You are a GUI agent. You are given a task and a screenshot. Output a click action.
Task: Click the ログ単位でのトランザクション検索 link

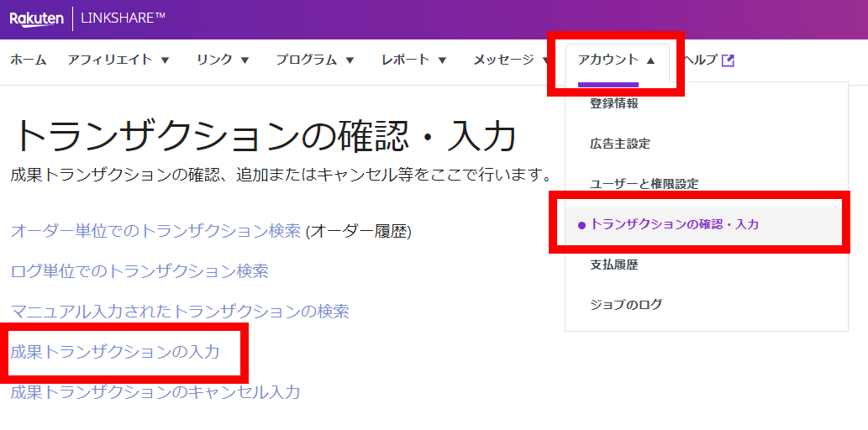[x=139, y=271]
